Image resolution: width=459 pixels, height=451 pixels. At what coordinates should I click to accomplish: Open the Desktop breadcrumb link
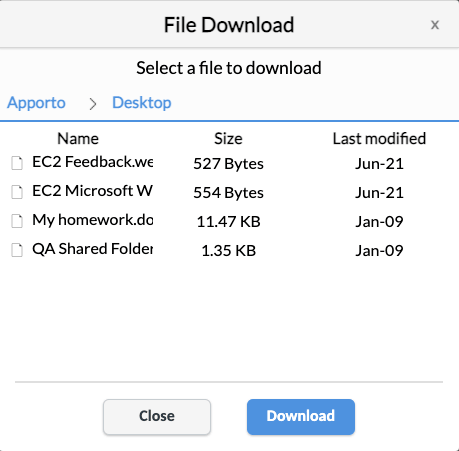142,103
